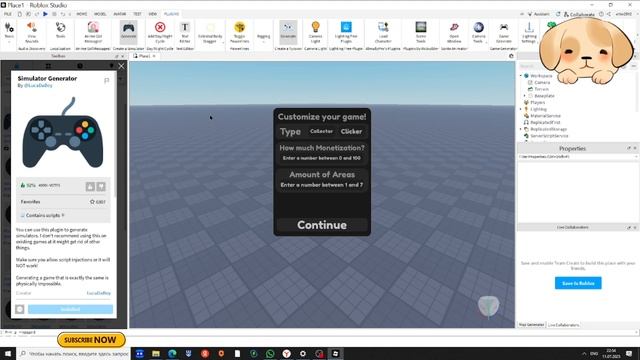The height and width of the screenshot is (360, 640).
Task: Click the blue Play arrow in quick access bar
Action: 45,14
